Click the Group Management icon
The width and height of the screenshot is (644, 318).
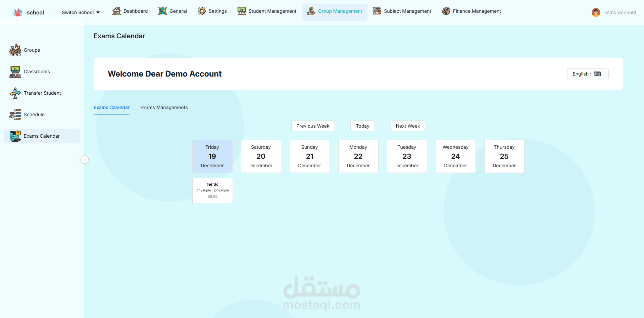(x=311, y=11)
